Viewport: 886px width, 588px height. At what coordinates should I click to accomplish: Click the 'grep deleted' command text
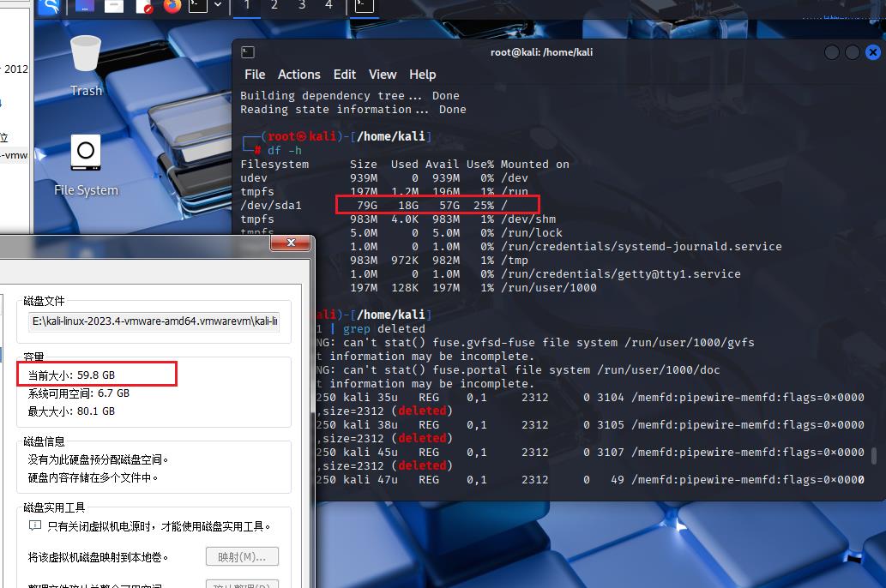(x=383, y=329)
